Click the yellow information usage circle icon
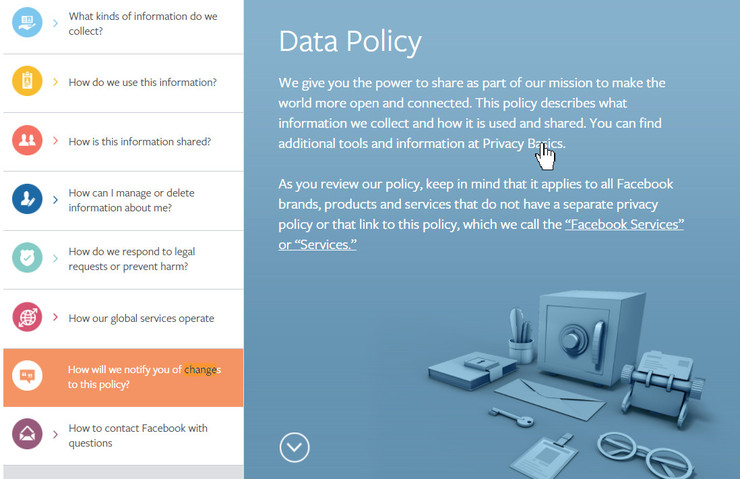This screenshot has height=479, width=740. [x=27, y=81]
